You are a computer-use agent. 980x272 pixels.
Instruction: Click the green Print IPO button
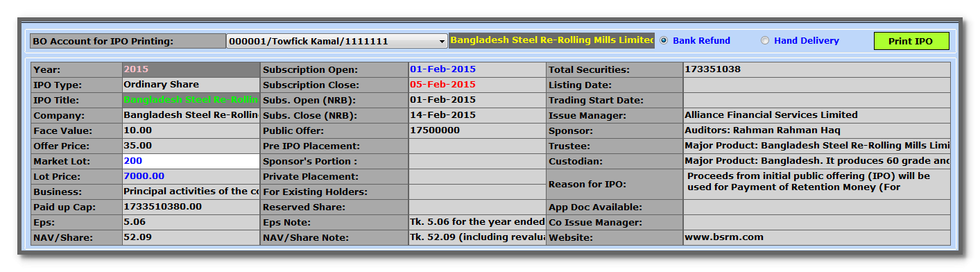911,41
